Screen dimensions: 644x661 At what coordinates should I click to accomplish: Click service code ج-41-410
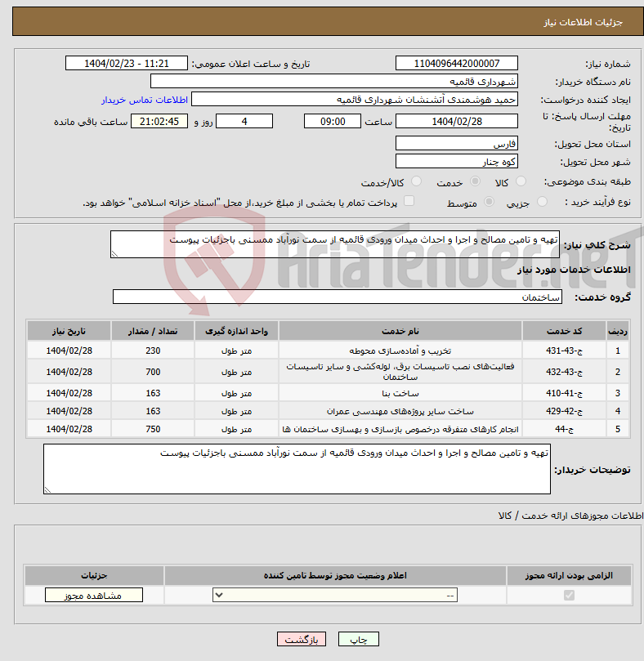564,393
